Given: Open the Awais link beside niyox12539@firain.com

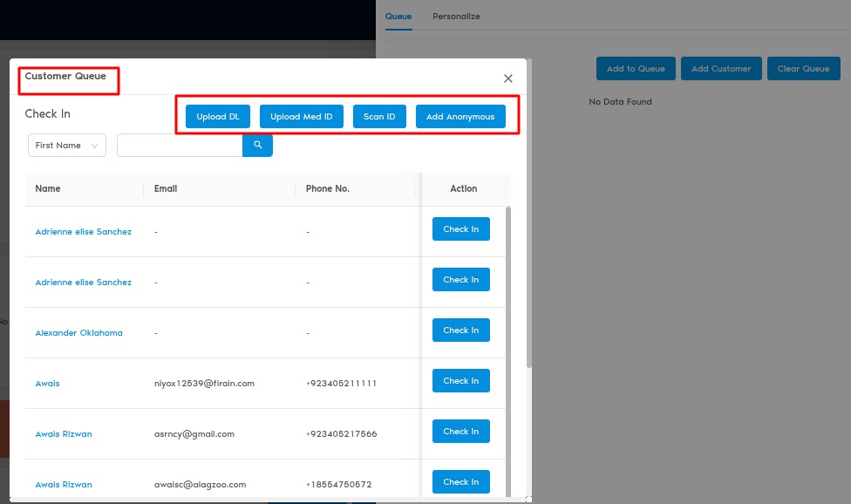Looking at the screenshot, I should (x=47, y=384).
